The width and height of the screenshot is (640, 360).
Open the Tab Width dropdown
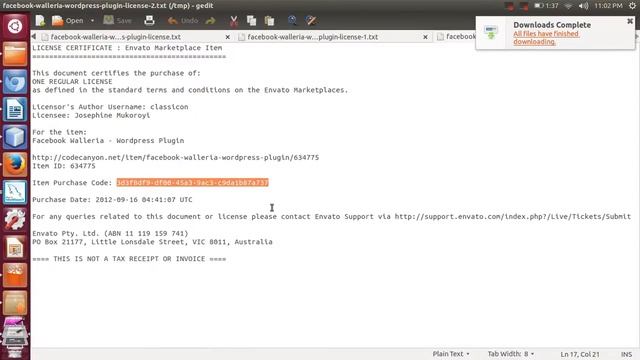coord(511,354)
